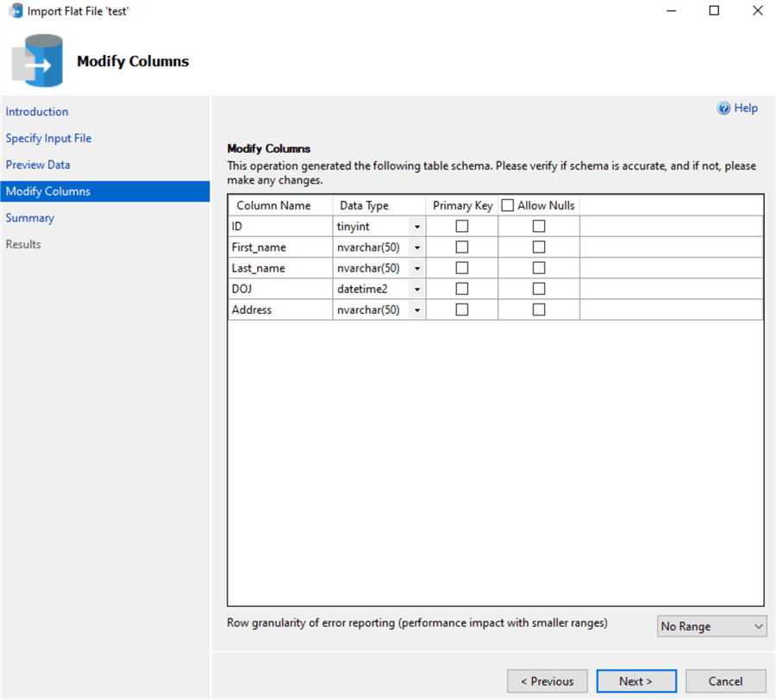Go to the Summary step

tap(29, 217)
